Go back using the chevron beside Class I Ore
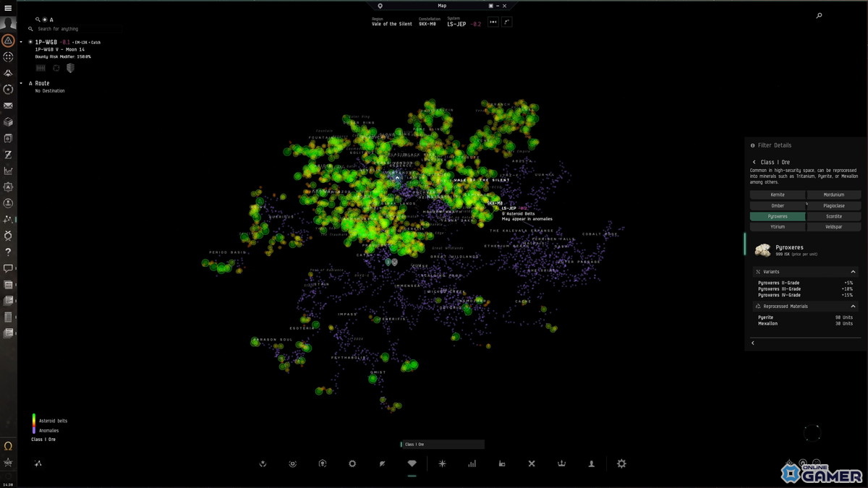 [754, 161]
